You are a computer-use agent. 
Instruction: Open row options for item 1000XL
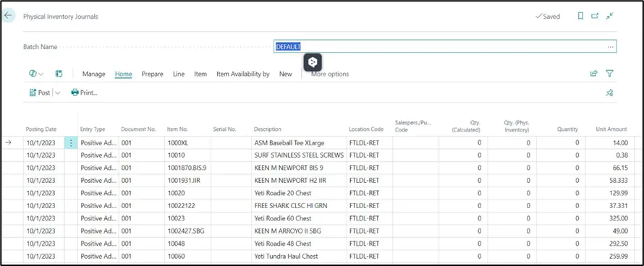(71, 142)
